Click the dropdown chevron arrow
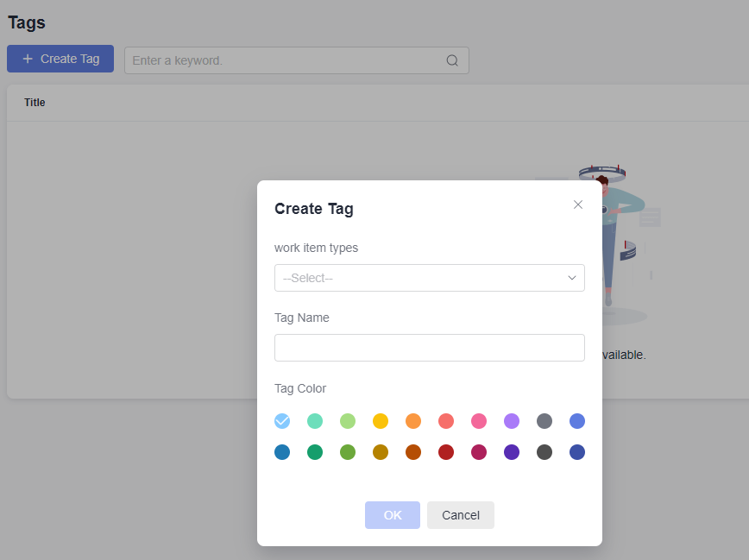The width and height of the screenshot is (749, 560). [x=571, y=278]
